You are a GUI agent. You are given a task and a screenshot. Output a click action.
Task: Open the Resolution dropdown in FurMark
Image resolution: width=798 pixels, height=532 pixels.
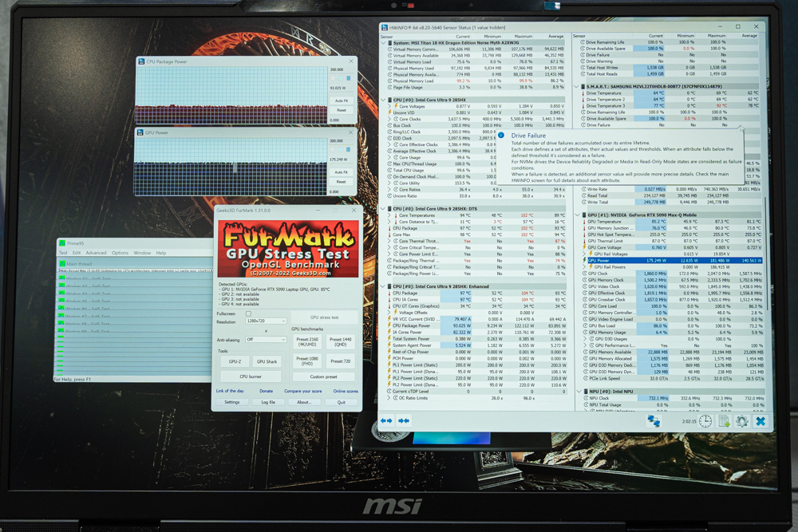tap(266, 321)
